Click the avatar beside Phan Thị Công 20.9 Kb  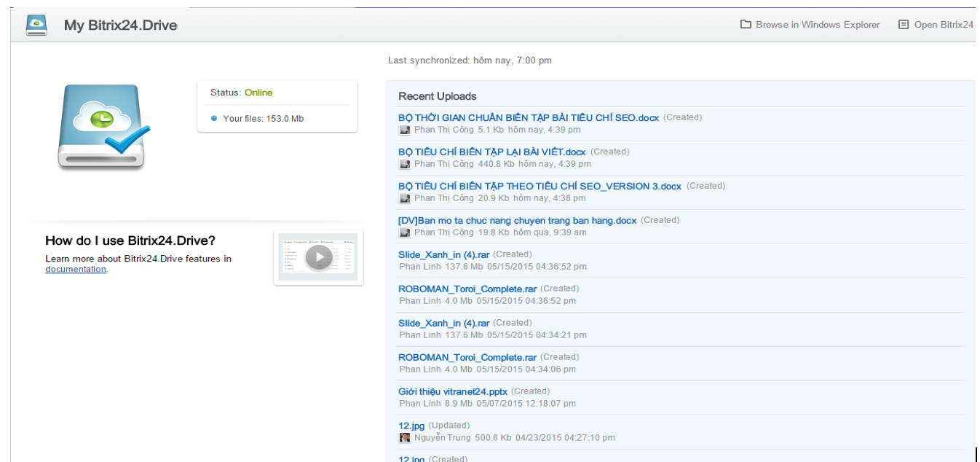coord(405,198)
